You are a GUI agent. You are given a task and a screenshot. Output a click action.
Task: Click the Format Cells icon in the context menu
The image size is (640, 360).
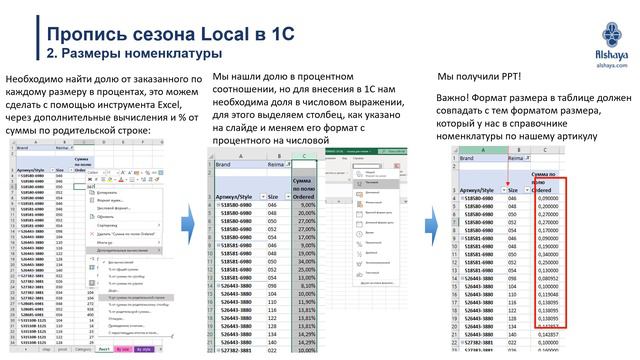[x=92, y=200]
